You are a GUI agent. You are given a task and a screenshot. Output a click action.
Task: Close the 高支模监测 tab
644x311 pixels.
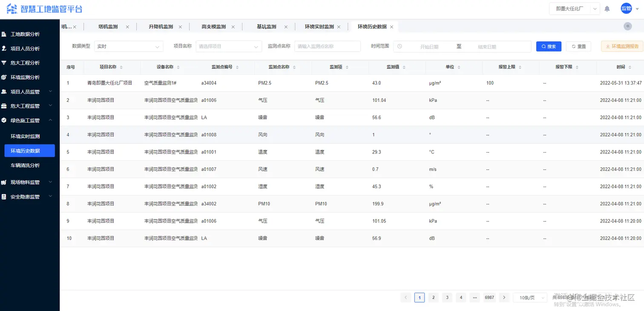pos(233,27)
